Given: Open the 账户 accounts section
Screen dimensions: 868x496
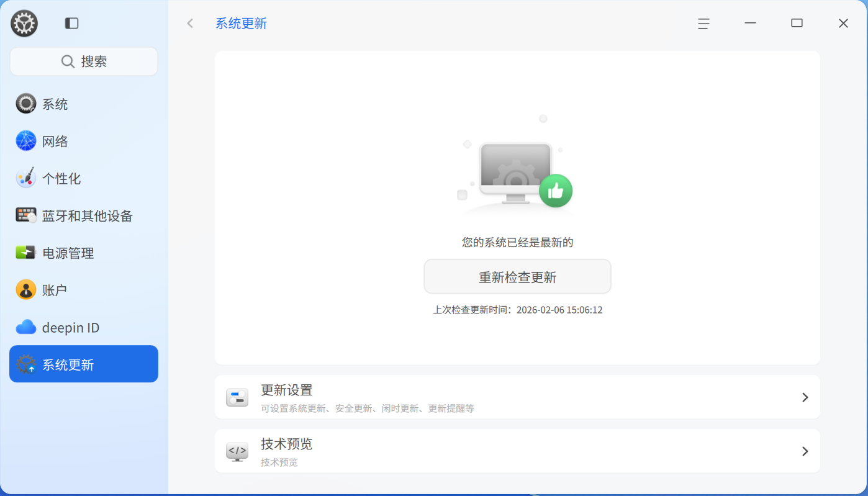Looking at the screenshot, I should 53,289.
